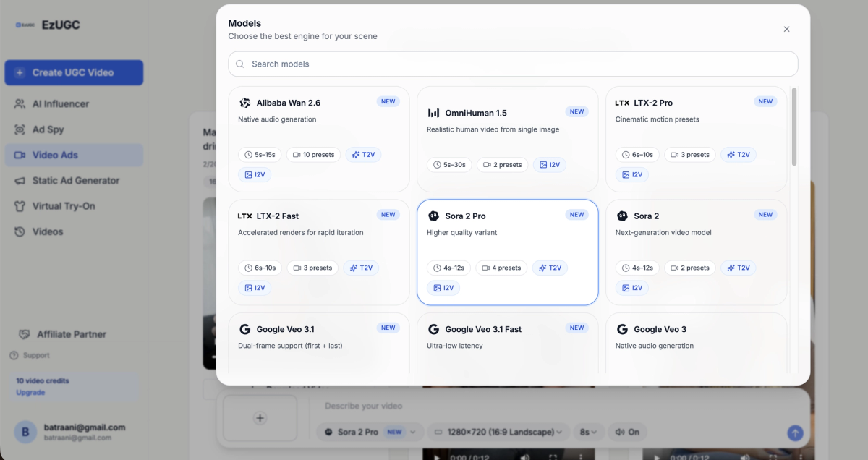Open Videos in sidebar
Screen dimensions: 868x460
(x=74, y=231)
